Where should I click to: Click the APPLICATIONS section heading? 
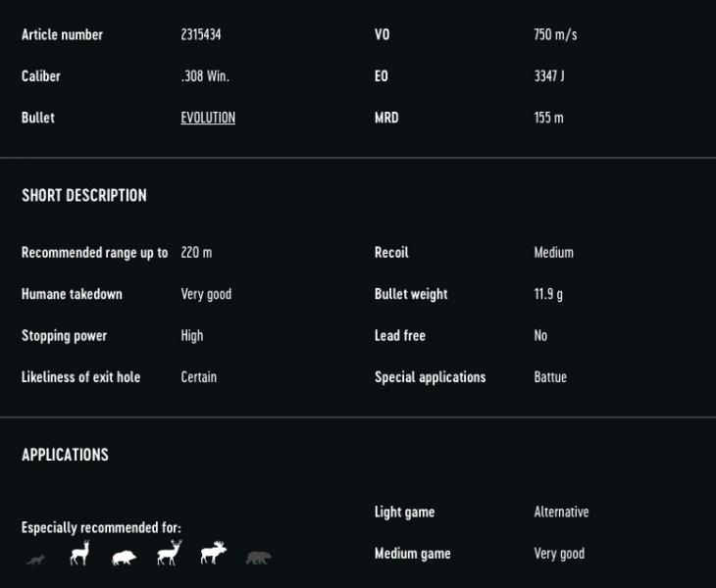65,455
